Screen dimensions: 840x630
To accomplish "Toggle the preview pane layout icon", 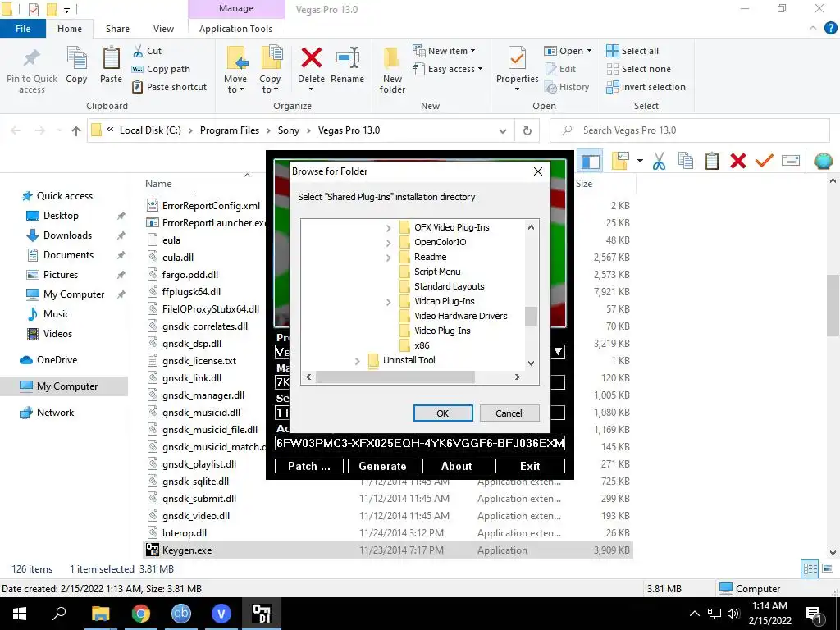I will (591, 162).
